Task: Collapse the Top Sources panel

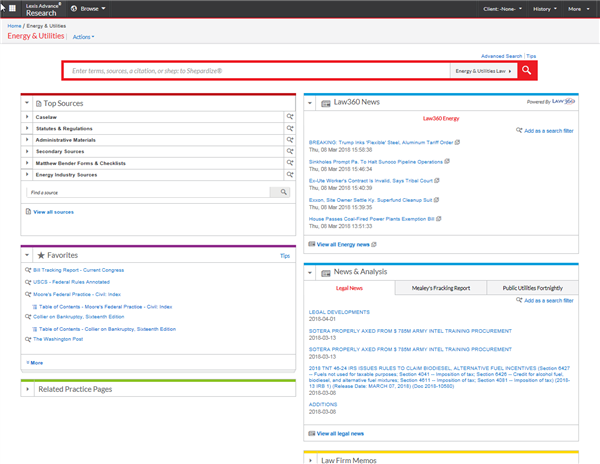Action: (x=27, y=103)
